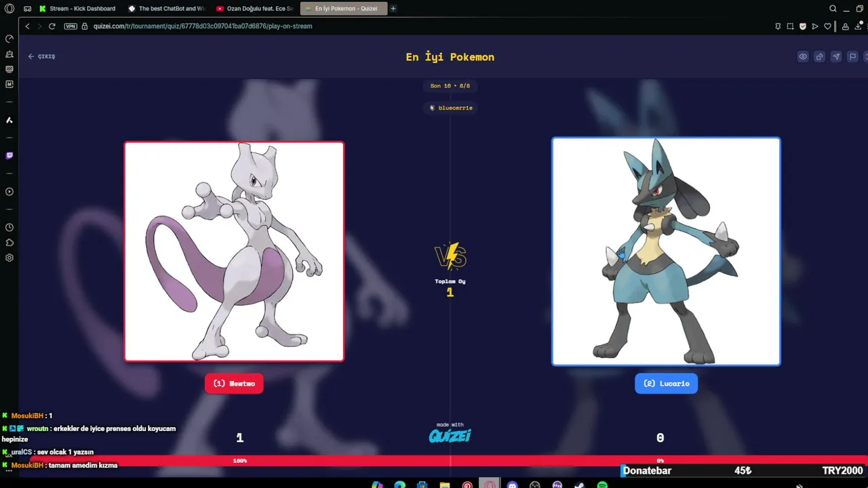Open the Twitch sidebar icon
868x488 pixels.
(x=9, y=156)
